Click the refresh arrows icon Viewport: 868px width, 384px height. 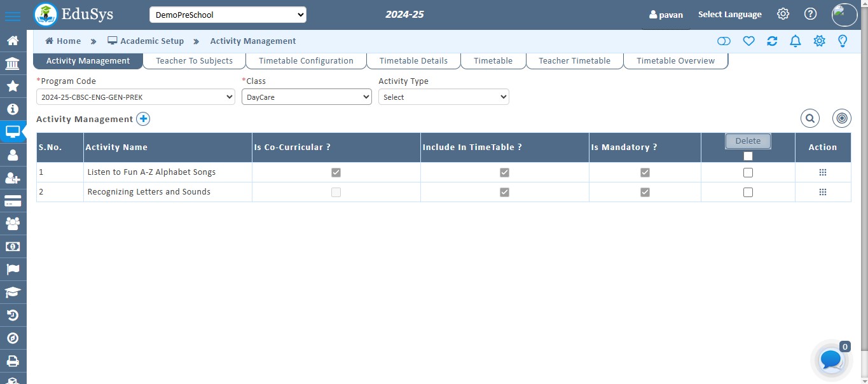coord(772,41)
